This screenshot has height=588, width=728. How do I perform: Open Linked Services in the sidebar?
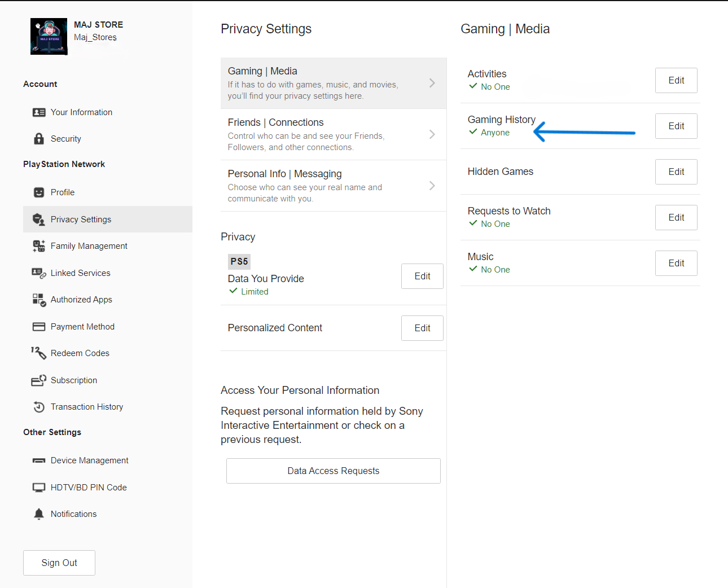(80, 273)
